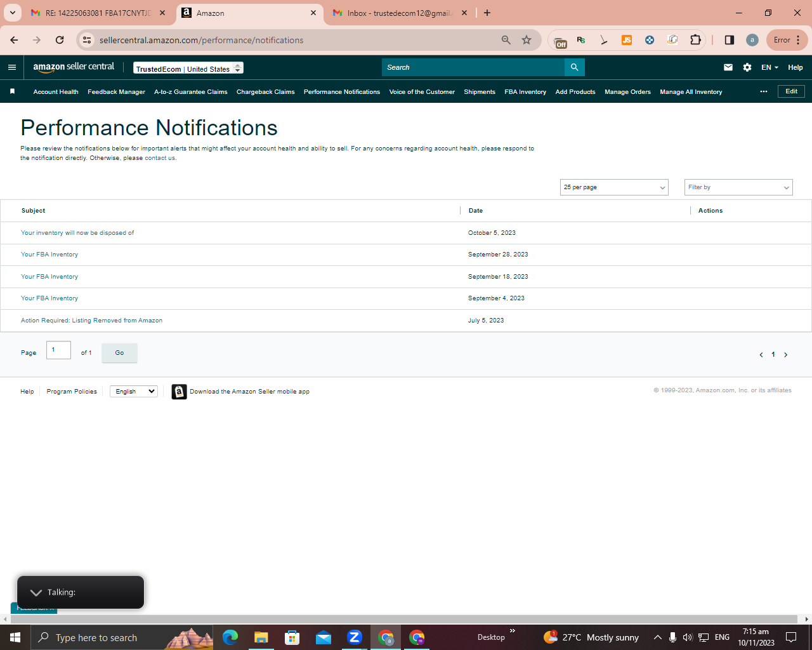
Task: Switch to the Gmail Inbox tab
Action: [x=400, y=13]
